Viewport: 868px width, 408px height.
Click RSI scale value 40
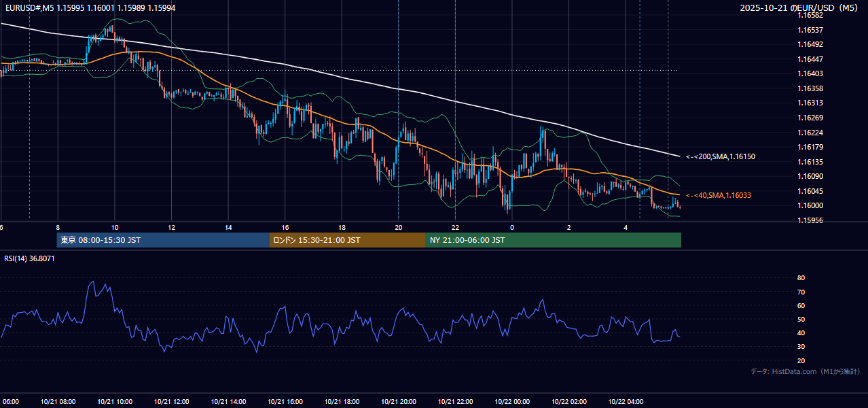801,333
